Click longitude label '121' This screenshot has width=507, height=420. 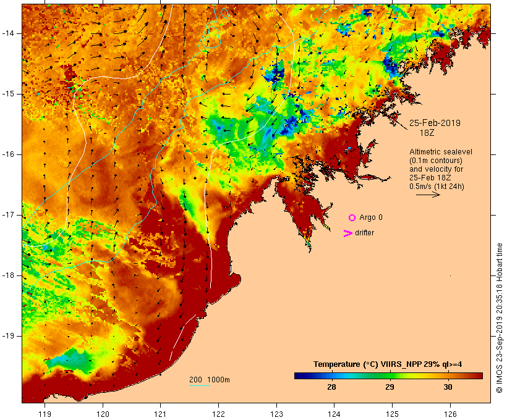[x=160, y=414]
